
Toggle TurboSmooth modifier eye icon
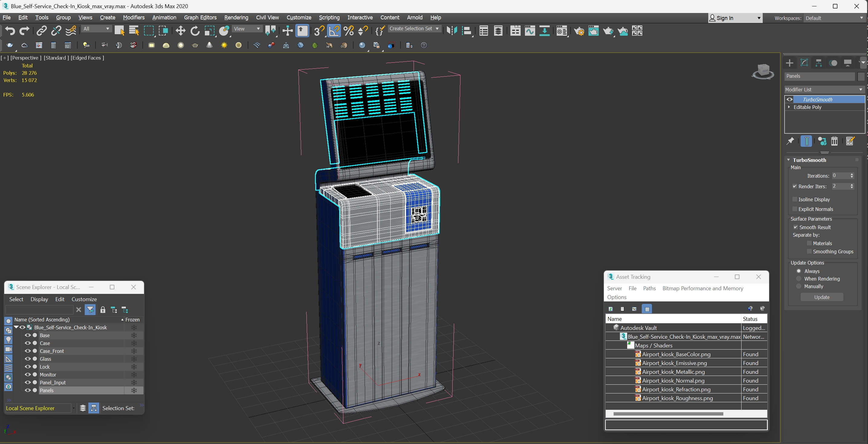pyautogui.click(x=789, y=100)
